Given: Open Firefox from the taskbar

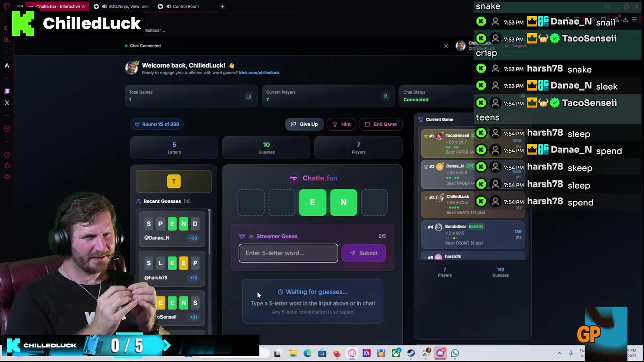Looking at the screenshot, I should 337,353.
